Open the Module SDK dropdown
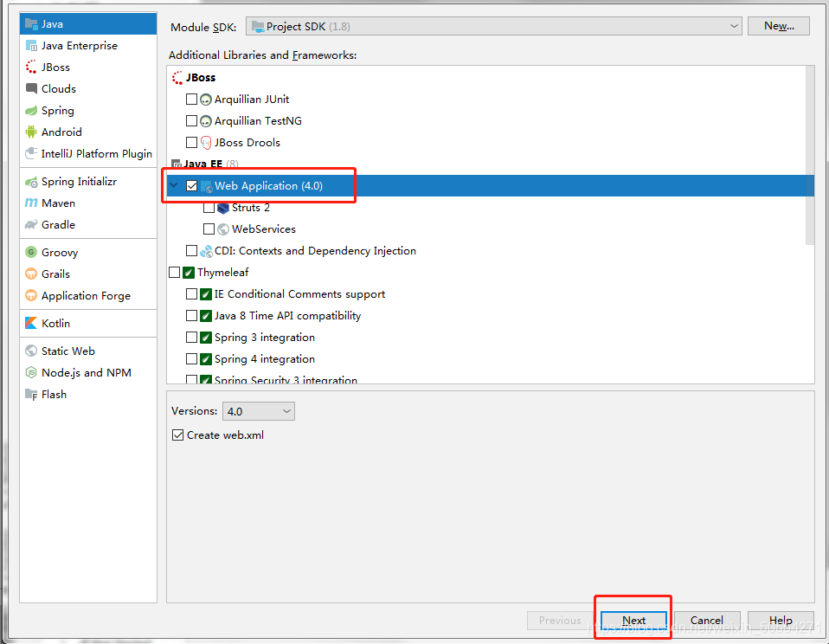829x644 pixels. (494, 26)
